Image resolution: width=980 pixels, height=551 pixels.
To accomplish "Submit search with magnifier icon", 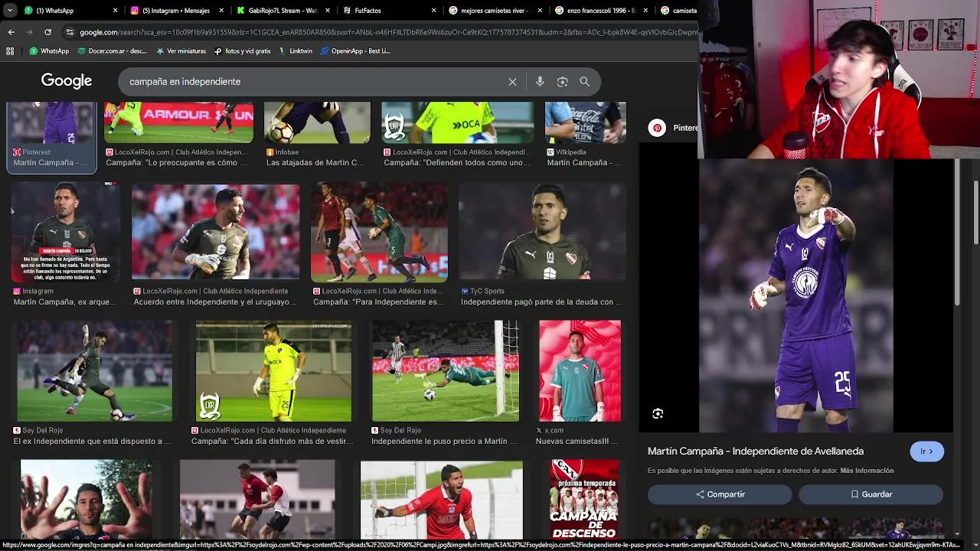I will [584, 82].
